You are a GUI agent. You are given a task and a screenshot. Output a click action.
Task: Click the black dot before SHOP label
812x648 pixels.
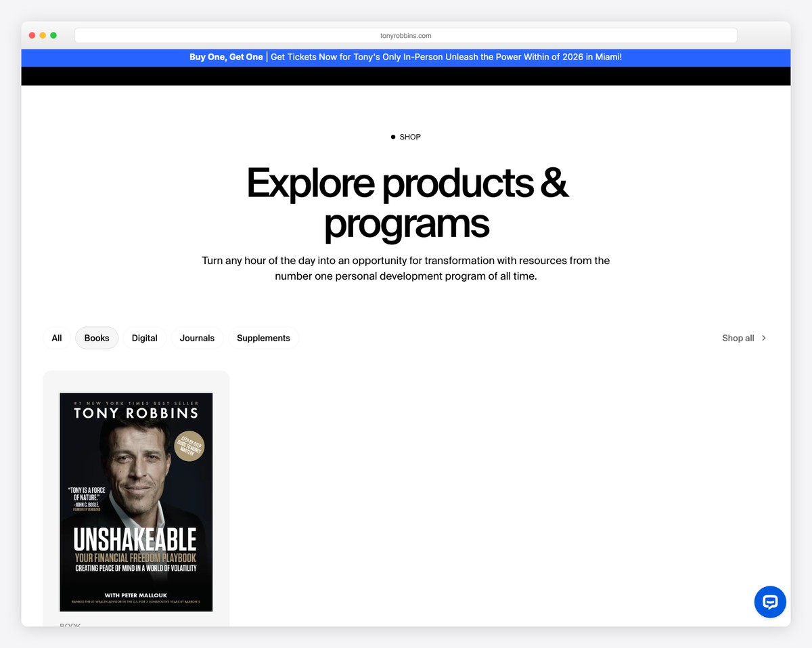393,137
